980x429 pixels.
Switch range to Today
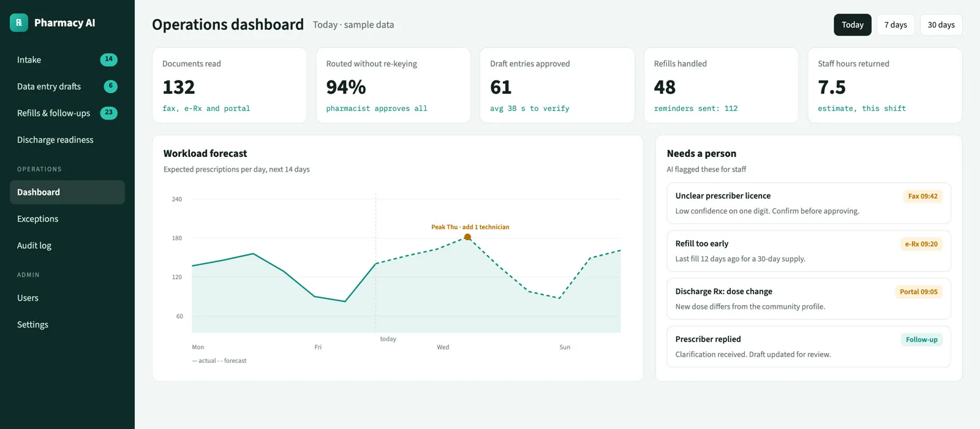[x=853, y=25]
